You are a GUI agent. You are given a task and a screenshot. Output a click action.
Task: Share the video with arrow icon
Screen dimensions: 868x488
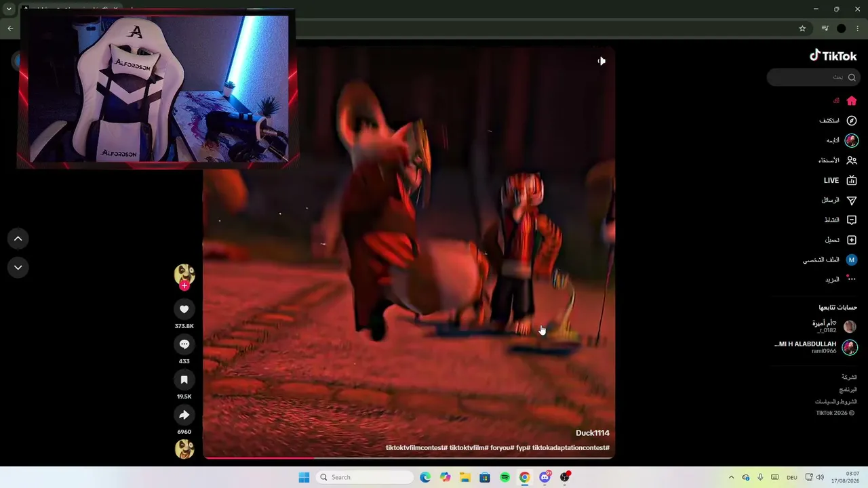(184, 415)
